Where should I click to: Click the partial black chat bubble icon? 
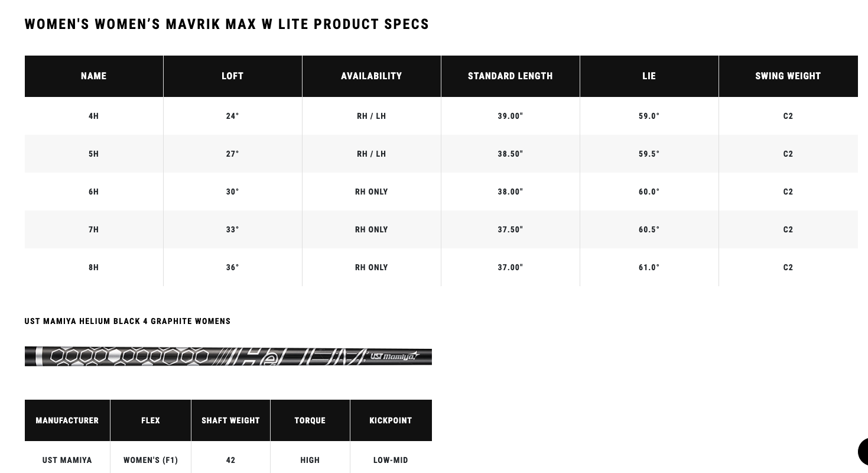pos(863,452)
